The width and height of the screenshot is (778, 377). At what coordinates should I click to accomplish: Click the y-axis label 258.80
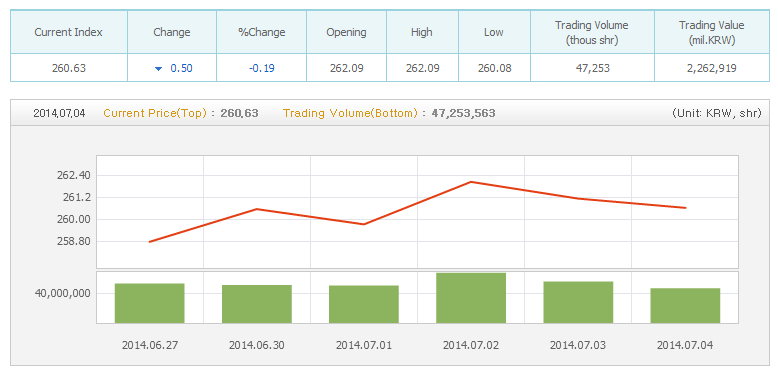[73, 242]
